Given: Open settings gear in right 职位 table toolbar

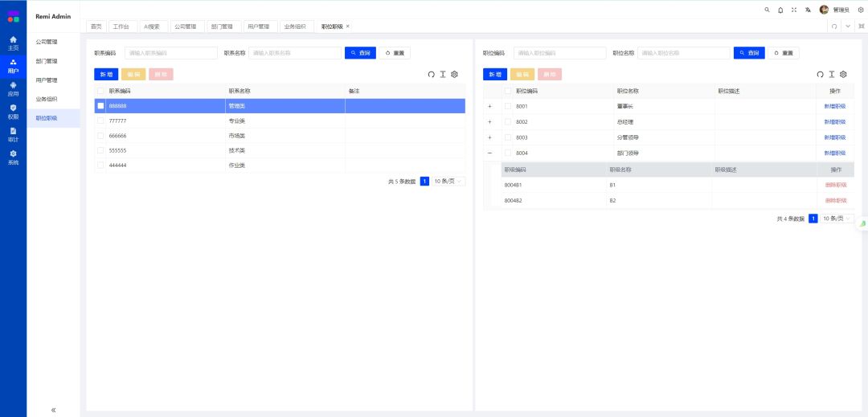Looking at the screenshot, I should pos(843,74).
